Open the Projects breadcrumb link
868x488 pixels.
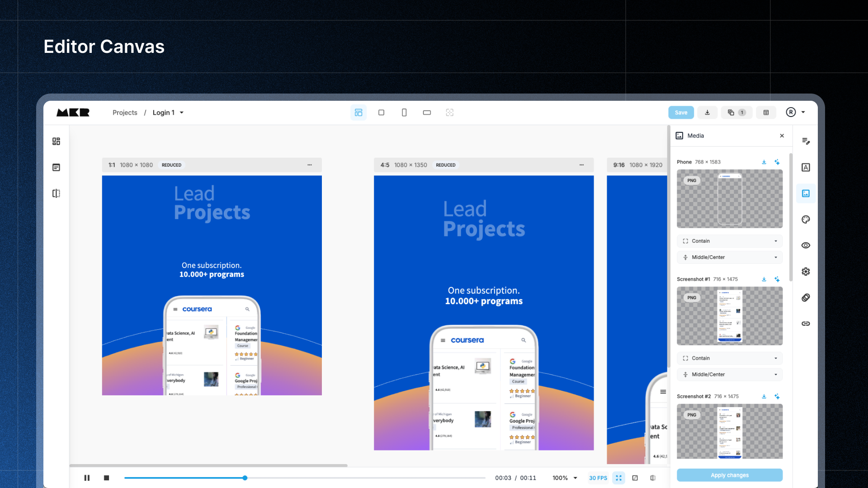pos(125,113)
